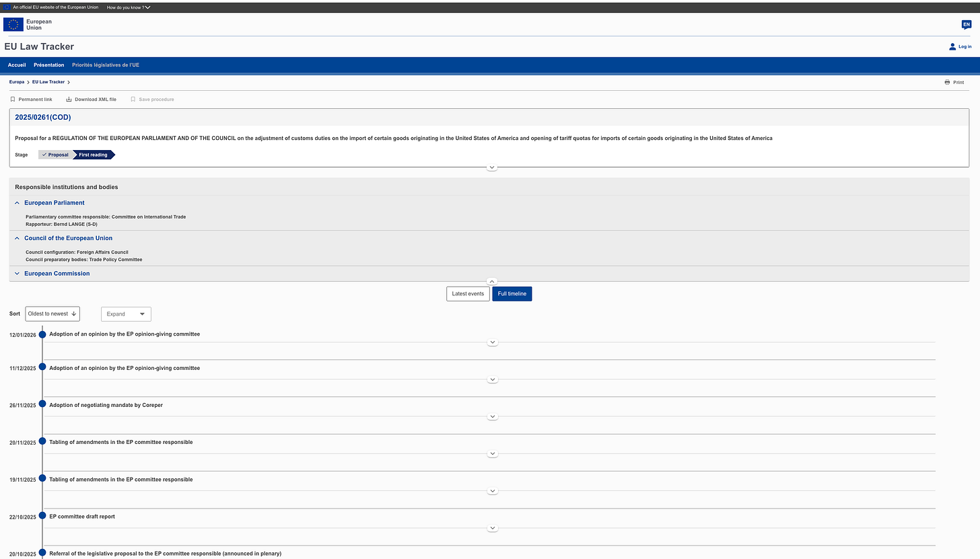Image resolution: width=980 pixels, height=559 pixels.
Task: Expand the 19/11/2025 tabling of amendments event
Action: pos(493,491)
